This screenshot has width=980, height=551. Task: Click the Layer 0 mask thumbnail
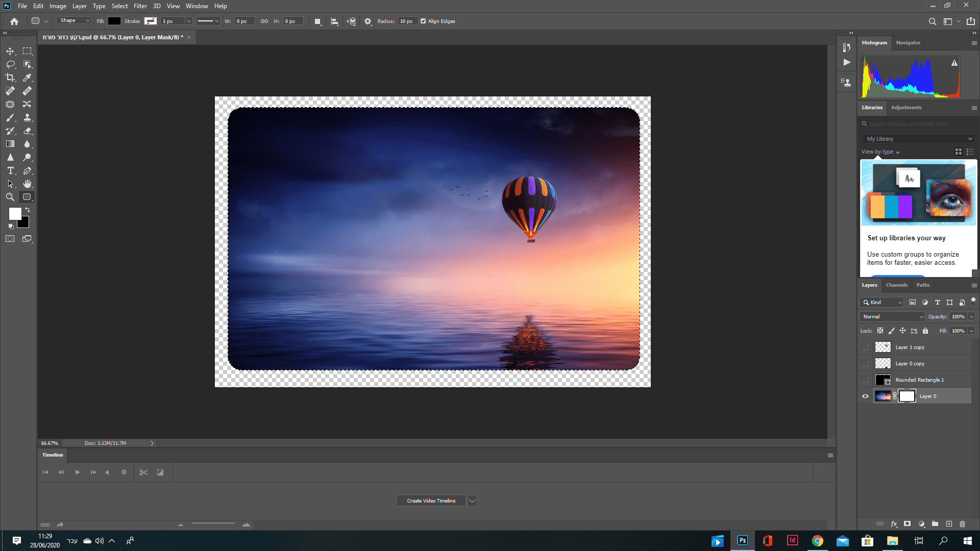(x=906, y=396)
